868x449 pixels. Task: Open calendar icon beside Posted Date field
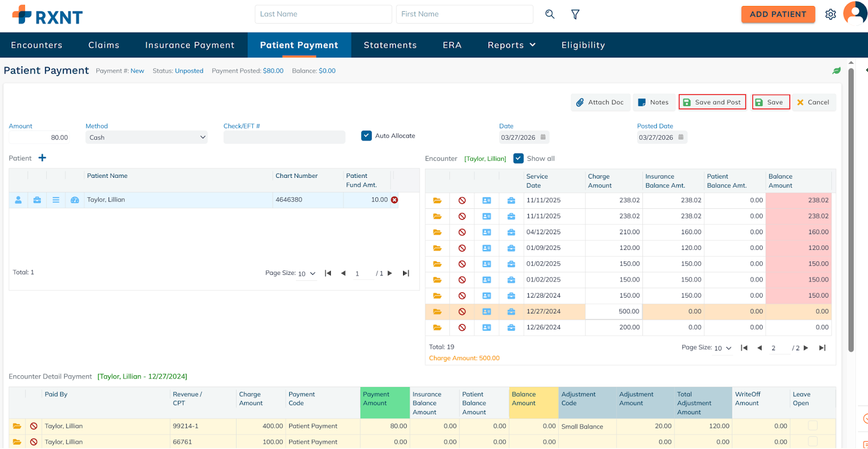pyautogui.click(x=681, y=137)
